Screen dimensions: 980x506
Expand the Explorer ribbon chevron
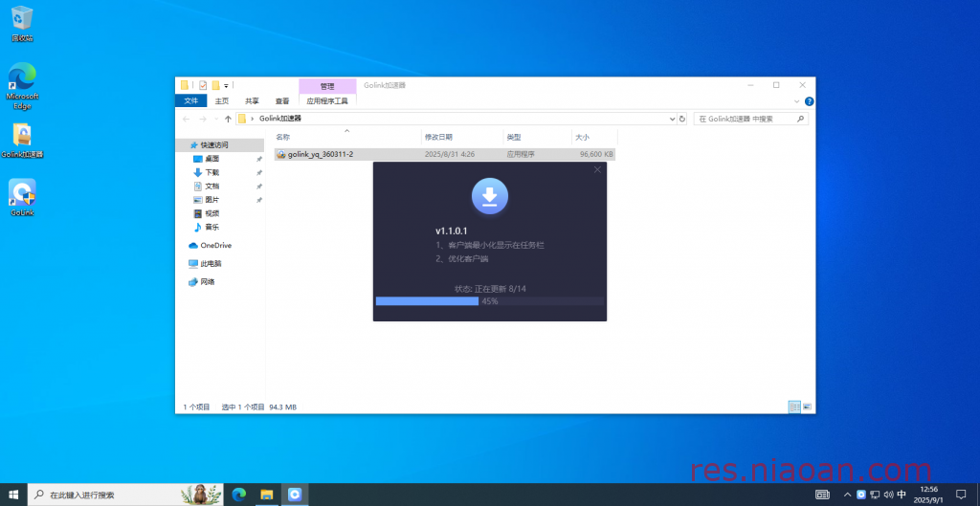797,101
